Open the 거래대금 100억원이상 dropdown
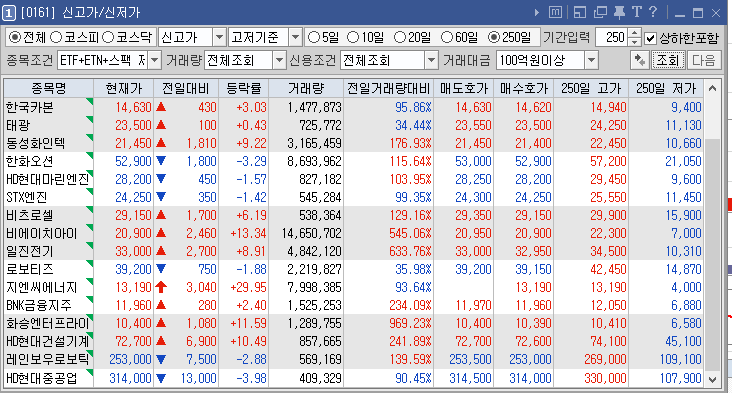The height and width of the screenshot is (393, 732). pos(591,60)
